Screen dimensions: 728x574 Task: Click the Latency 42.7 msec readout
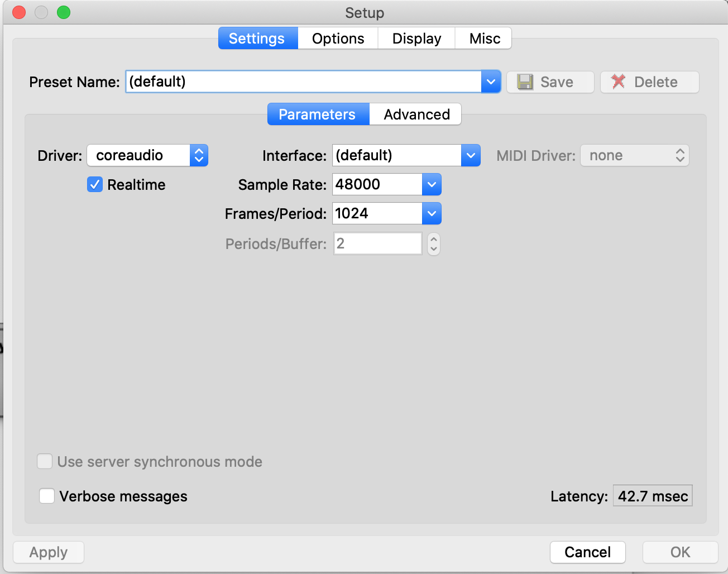(x=653, y=496)
